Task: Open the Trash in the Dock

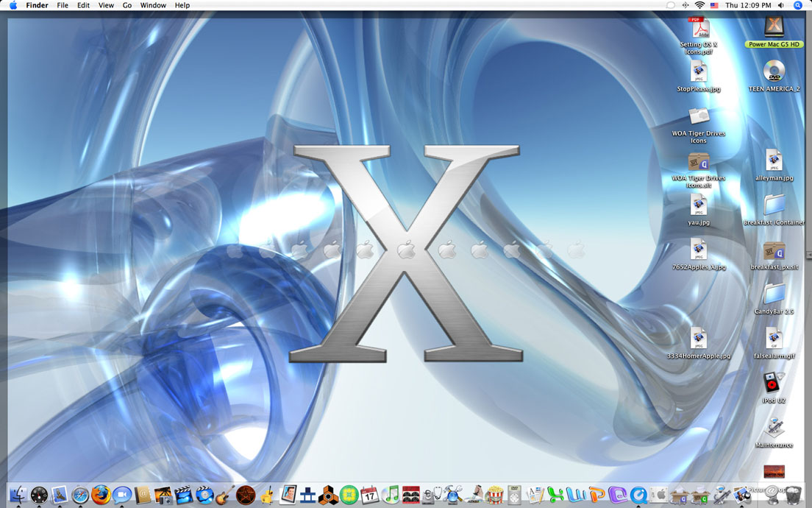Action: click(792, 495)
